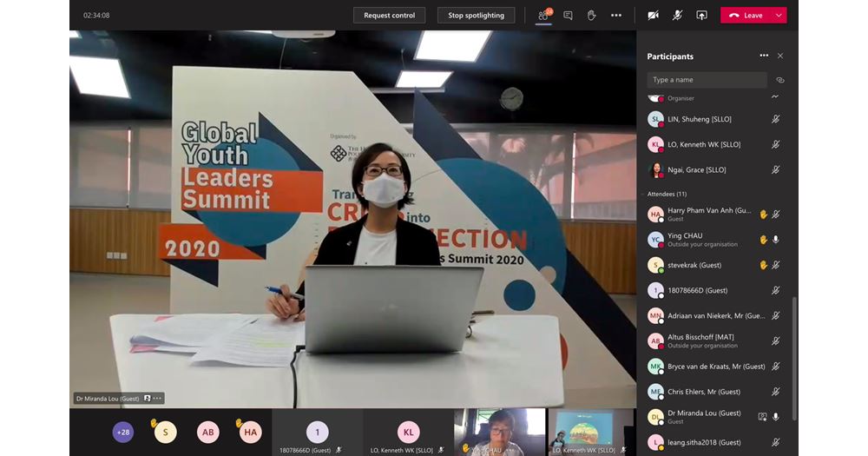Click the Stop spotlighting button
Image resolution: width=868 pixels, height=456 pixels.
pyautogui.click(x=476, y=16)
